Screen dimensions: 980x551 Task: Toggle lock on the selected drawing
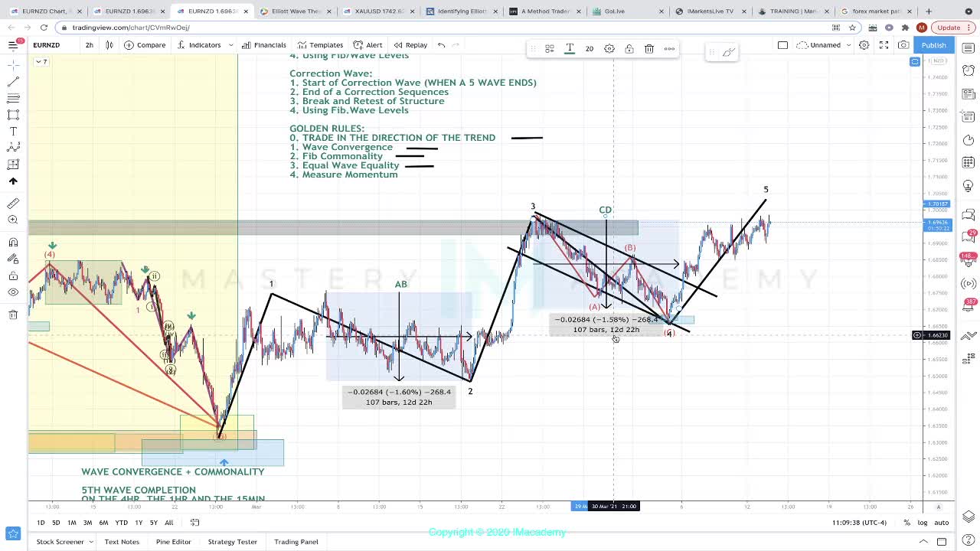coord(629,49)
